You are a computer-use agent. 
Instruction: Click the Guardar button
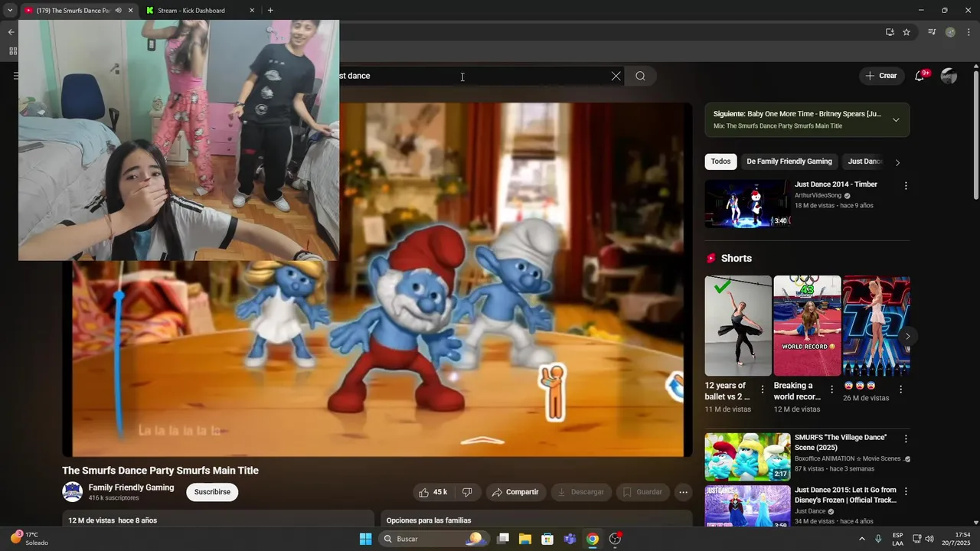(643, 492)
